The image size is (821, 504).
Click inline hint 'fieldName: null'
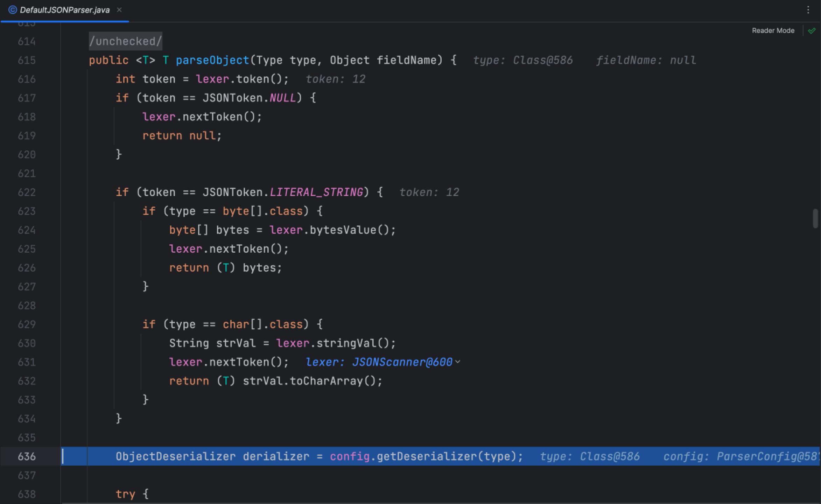pyautogui.click(x=646, y=60)
